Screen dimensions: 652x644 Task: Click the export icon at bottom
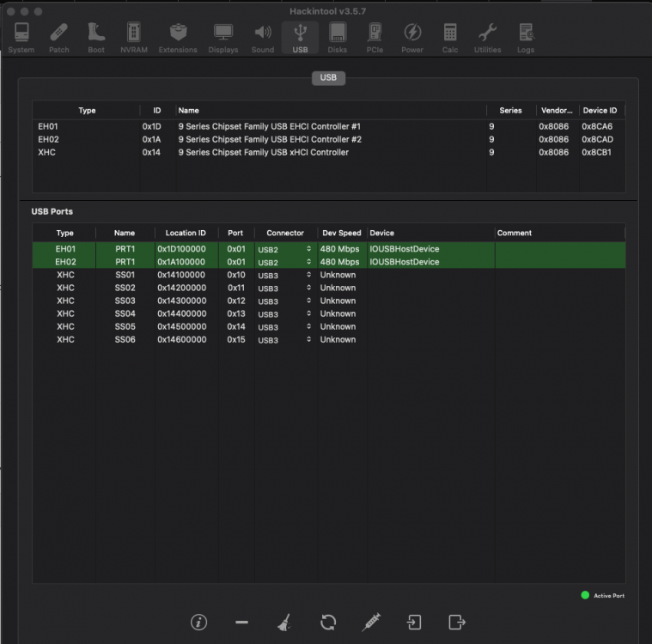457,623
